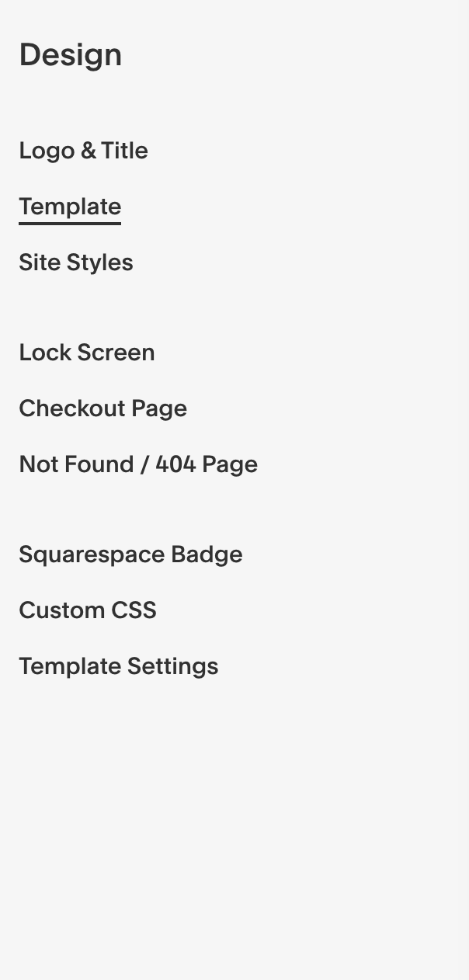
Task: Access Site Styles configuration
Action: coord(75,263)
